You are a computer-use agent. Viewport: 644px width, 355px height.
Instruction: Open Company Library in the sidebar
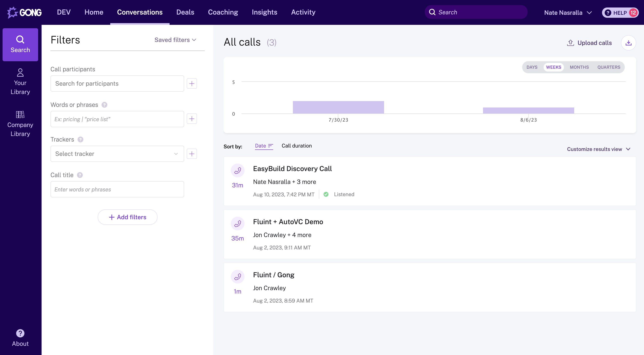point(20,124)
